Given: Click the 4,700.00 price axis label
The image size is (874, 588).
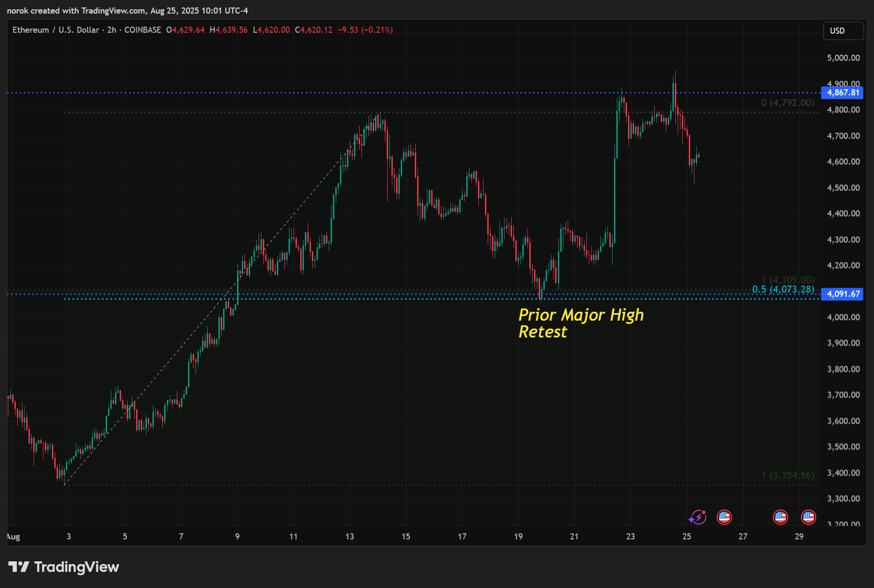Looking at the screenshot, I should click(843, 136).
